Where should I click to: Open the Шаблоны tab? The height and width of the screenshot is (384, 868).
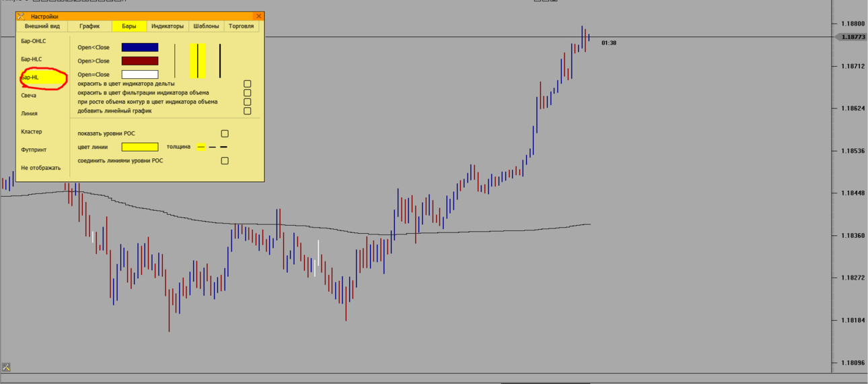point(207,26)
